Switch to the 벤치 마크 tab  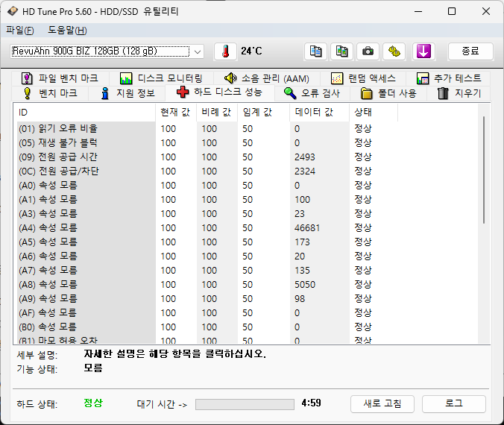51,93
